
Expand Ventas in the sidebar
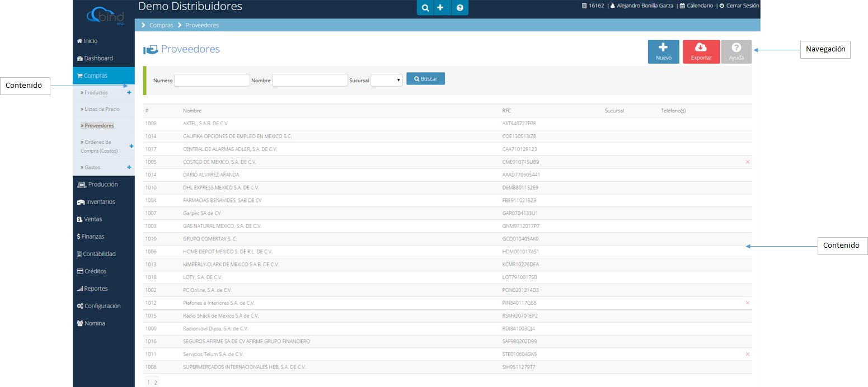(x=90, y=219)
